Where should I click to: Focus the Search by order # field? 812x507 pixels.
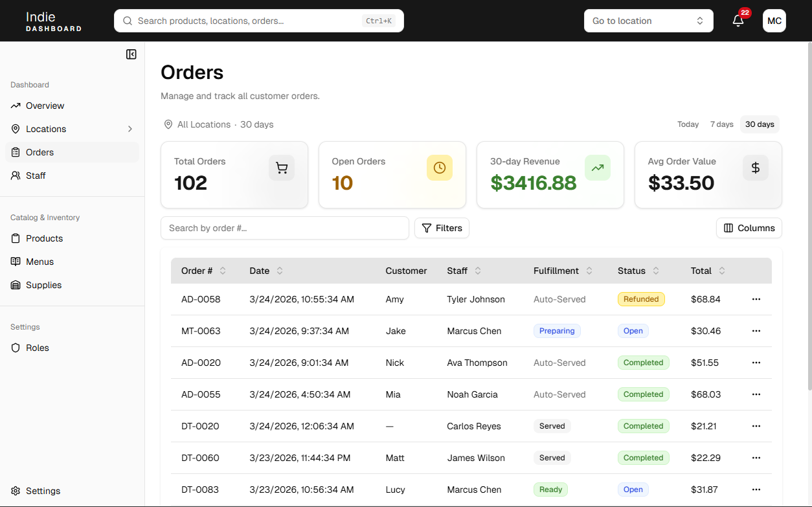tap(285, 228)
